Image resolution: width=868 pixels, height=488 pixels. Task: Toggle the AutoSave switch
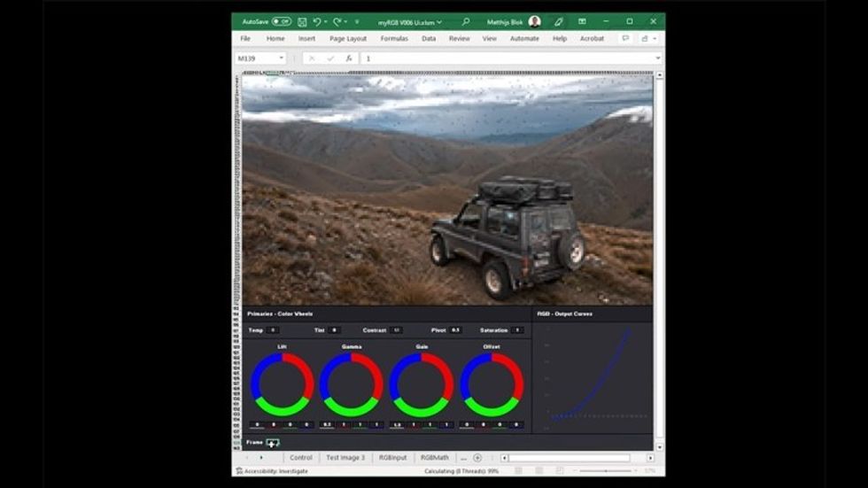click(282, 21)
